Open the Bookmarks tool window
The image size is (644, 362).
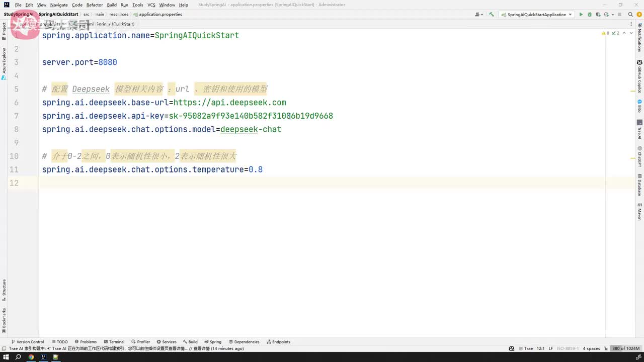4,320
